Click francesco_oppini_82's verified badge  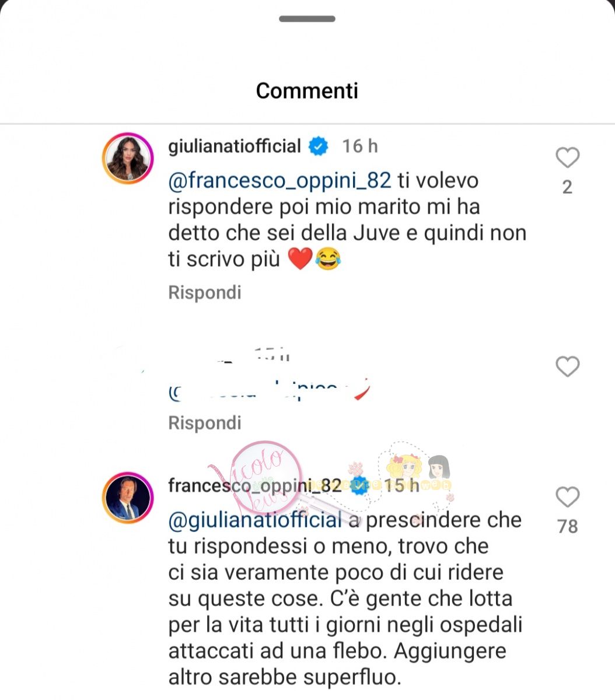pos(359,485)
